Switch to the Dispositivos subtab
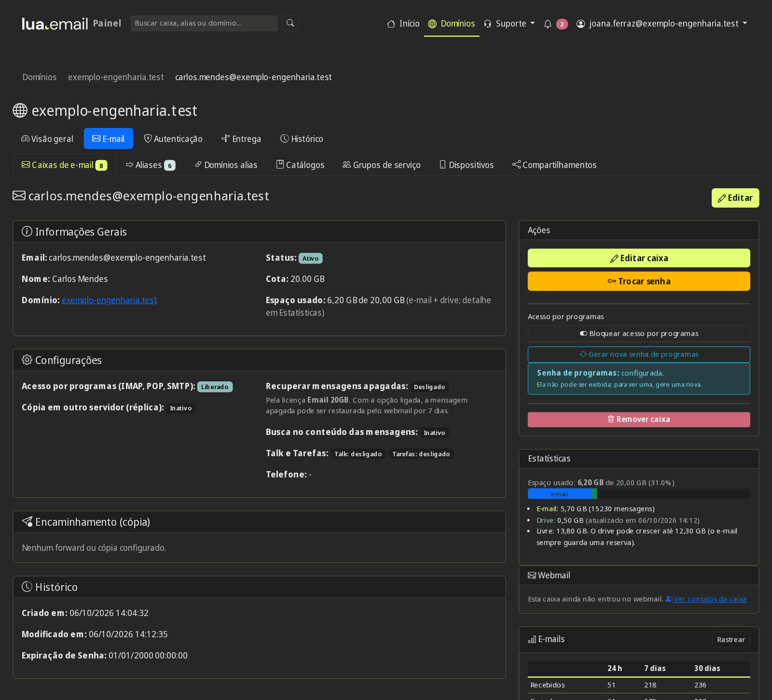 [467, 165]
